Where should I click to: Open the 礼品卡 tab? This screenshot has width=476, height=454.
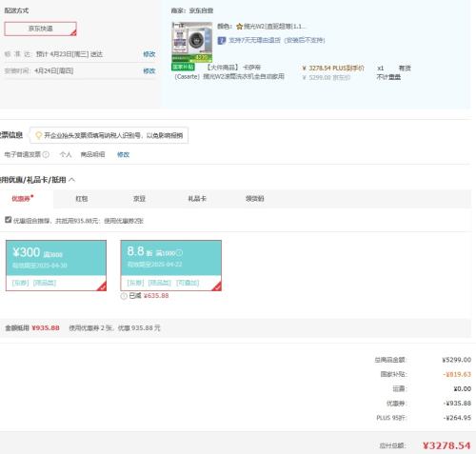pos(197,199)
